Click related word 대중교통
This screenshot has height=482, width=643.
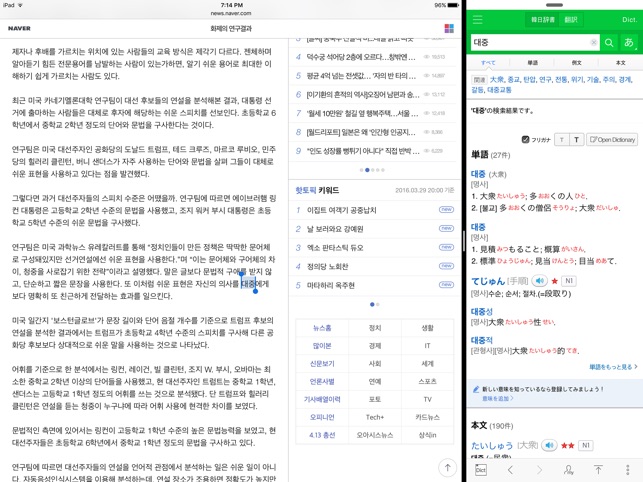pos(499,89)
